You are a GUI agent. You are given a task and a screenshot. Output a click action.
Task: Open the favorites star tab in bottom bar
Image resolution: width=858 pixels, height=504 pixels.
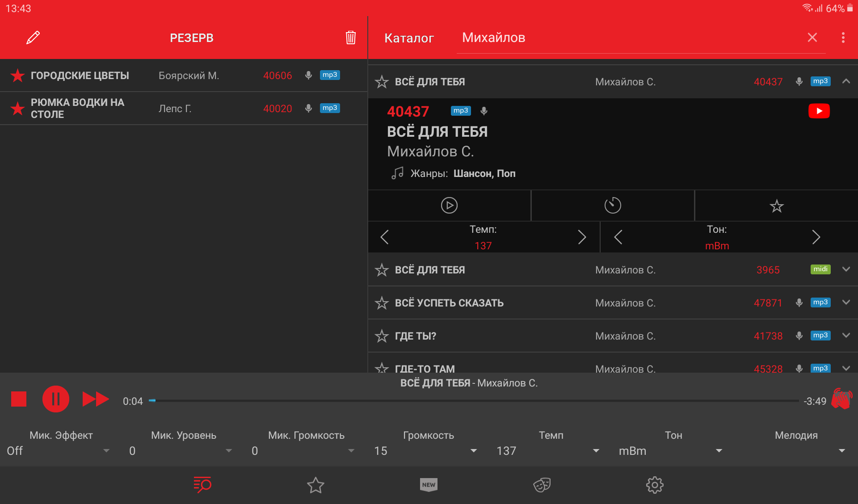coord(315,485)
